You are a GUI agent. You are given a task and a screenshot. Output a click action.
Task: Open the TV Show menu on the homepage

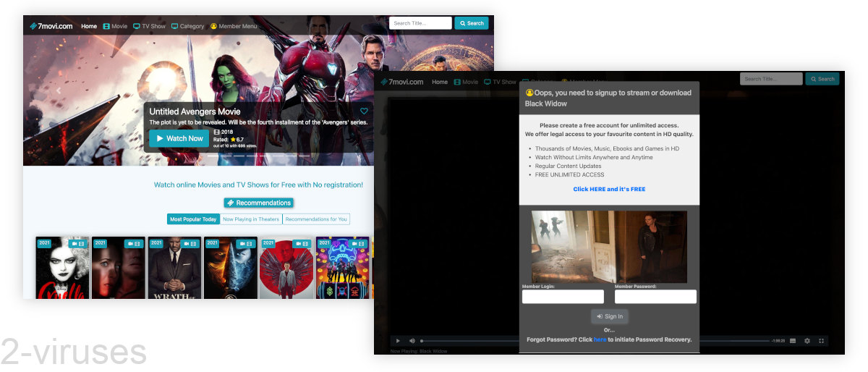[149, 26]
